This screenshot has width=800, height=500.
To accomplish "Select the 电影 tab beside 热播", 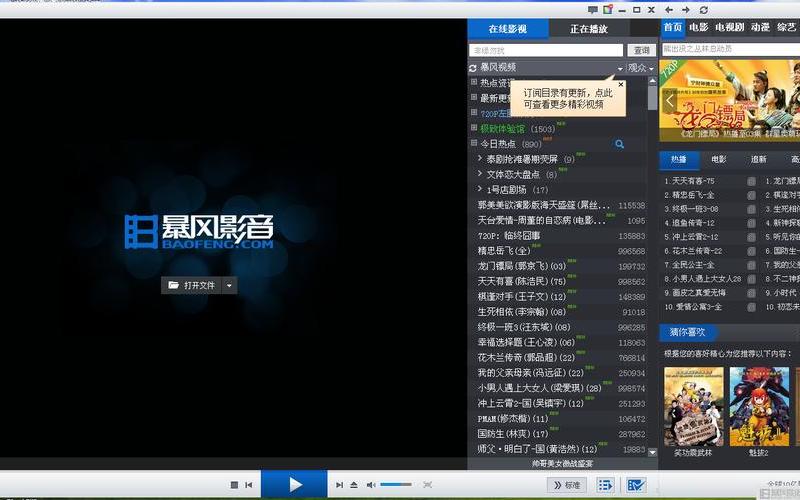I will point(719,160).
